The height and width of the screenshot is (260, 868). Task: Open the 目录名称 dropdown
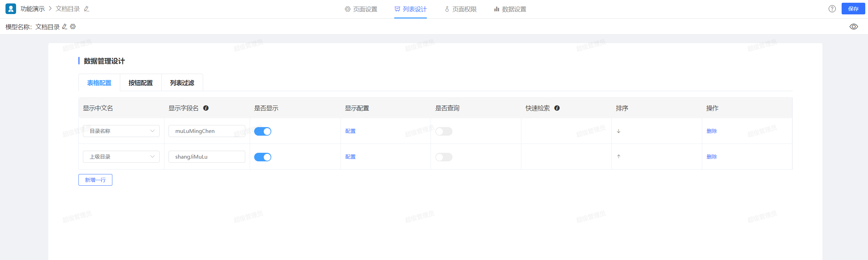coord(121,131)
